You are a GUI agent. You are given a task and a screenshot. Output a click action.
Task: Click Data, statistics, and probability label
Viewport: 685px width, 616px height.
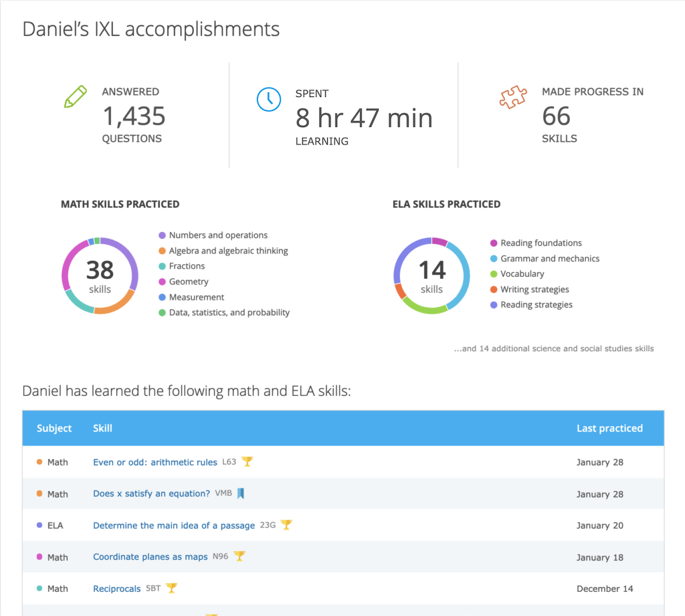(229, 312)
